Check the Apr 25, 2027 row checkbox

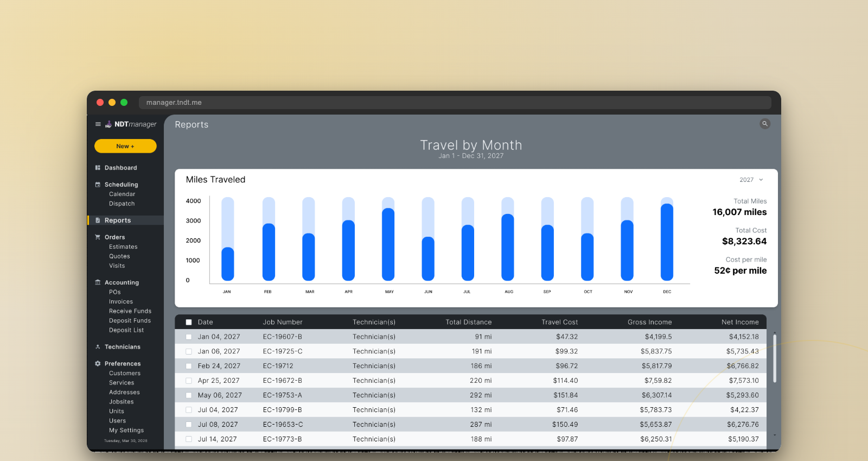pyautogui.click(x=189, y=381)
